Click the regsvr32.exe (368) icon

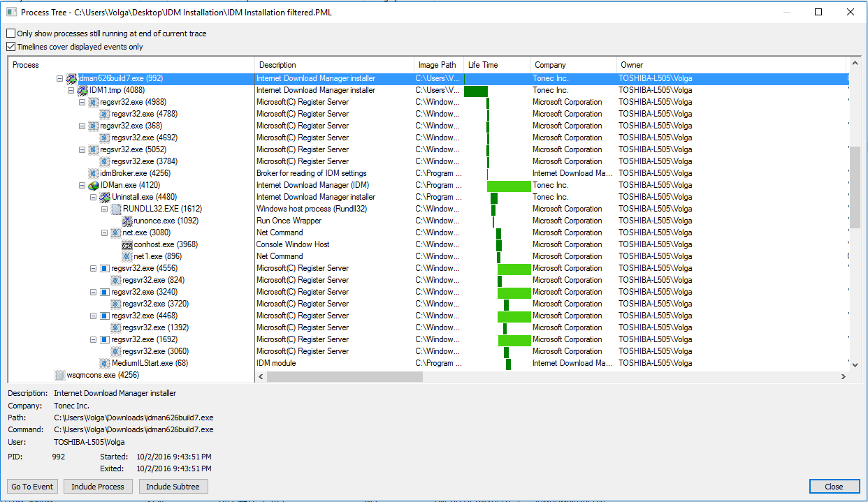(94, 126)
